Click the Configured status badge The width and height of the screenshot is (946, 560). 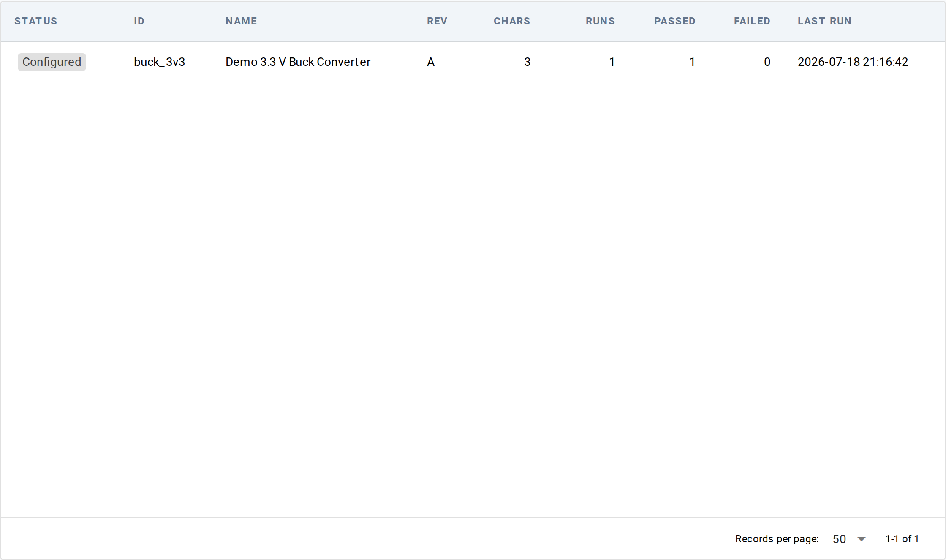pos(52,62)
